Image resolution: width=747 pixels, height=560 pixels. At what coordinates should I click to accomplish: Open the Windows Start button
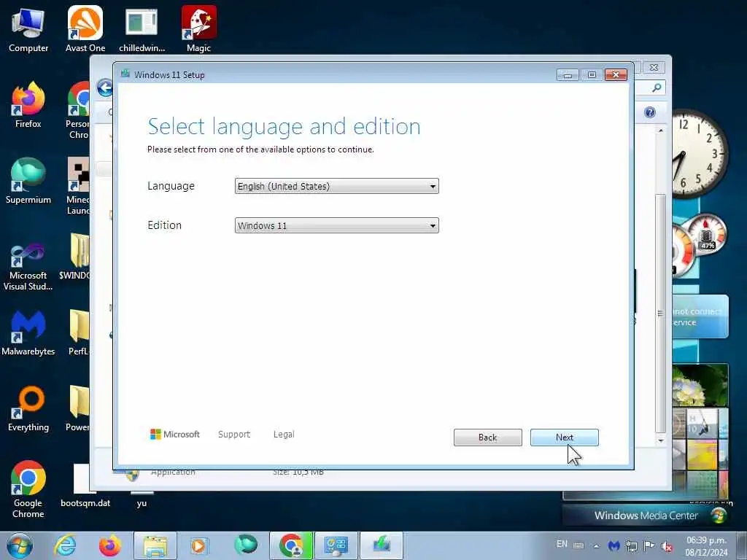(x=20, y=545)
